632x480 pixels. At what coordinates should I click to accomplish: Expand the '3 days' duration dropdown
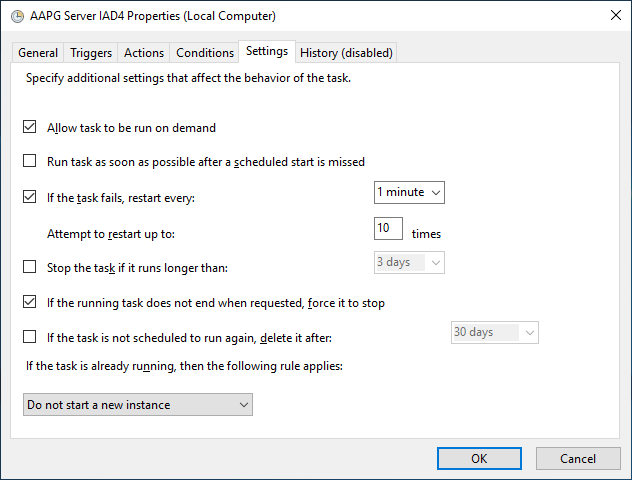409,262
